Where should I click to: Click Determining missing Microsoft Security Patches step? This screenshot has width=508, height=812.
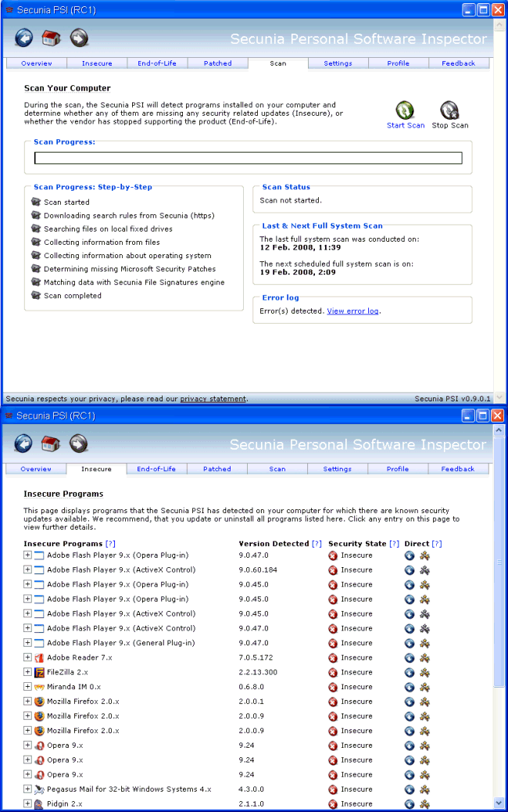tap(129, 269)
